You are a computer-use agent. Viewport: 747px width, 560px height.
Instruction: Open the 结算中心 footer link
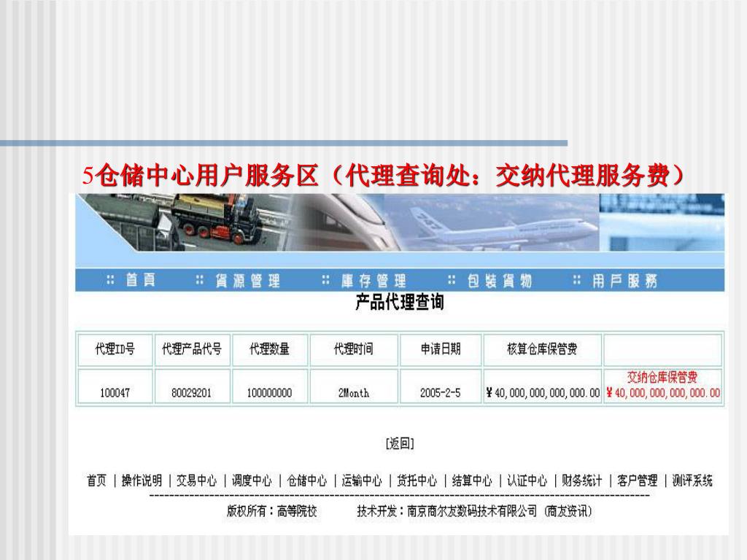coord(472,480)
